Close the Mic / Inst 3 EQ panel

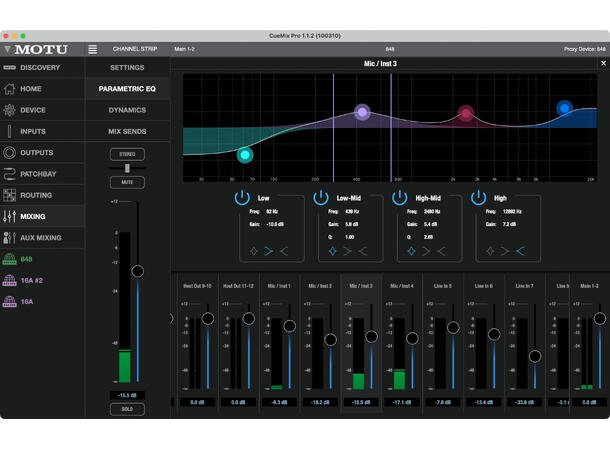(x=601, y=63)
